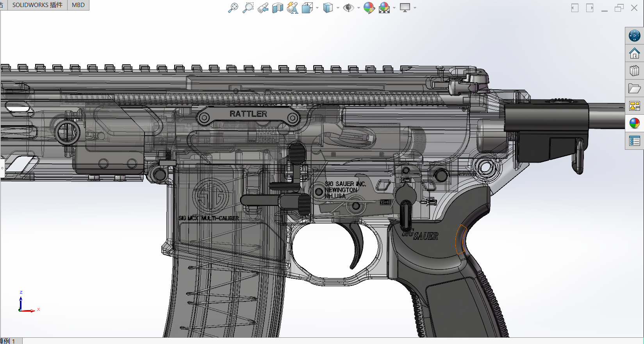Click the SIG SAUER INC. engraving text

click(345, 184)
